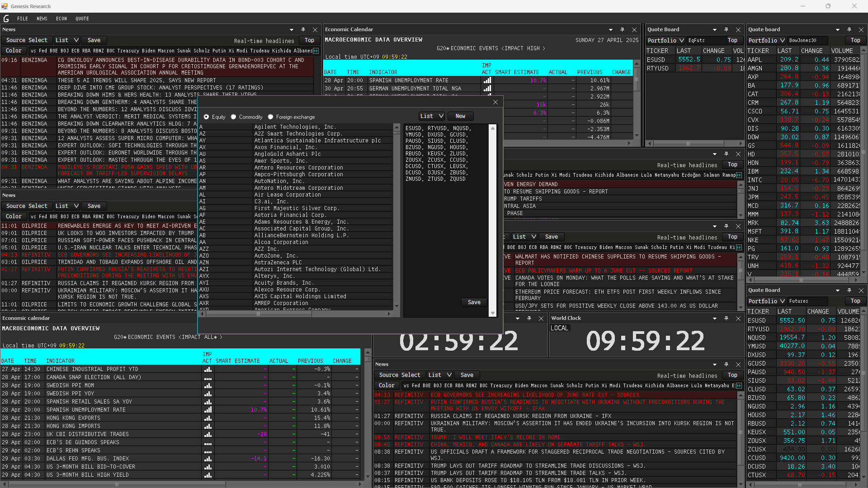The image size is (868, 488).
Task: Click New button in the dialog
Action: [x=460, y=116]
